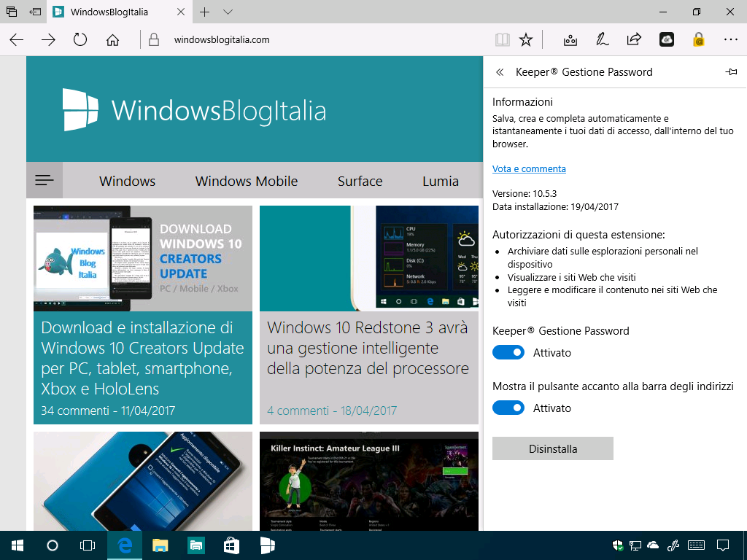Click the Edge back navigation arrow
747x560 pixels.
click(17, 39)
